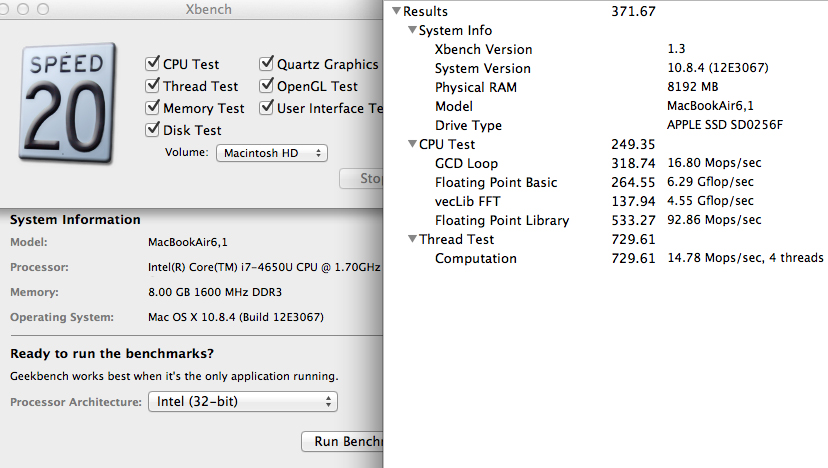Collapse the Thread Test results triangle
The image size is (828, 468).
click(412, 239)
